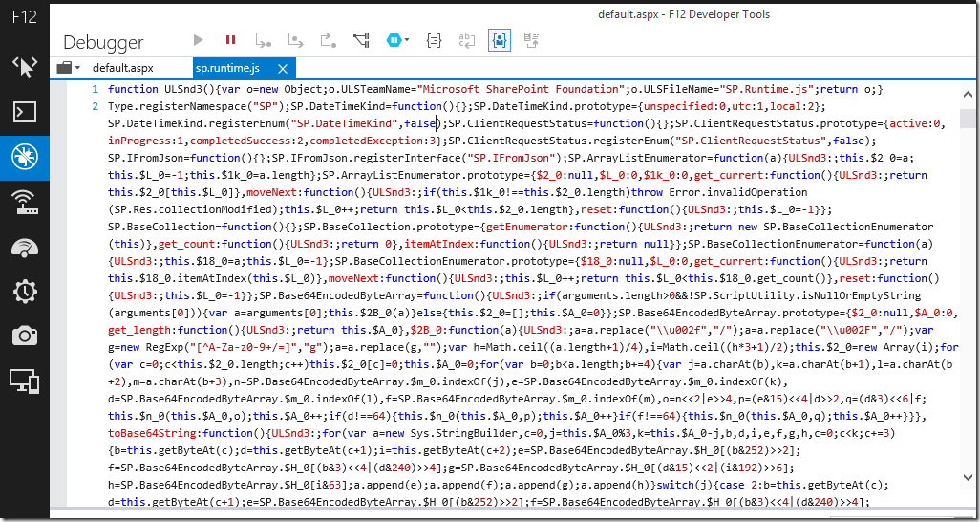Click Break on new worker icon
The height and width of the screenshot is (522, 980).
point(361,40)
